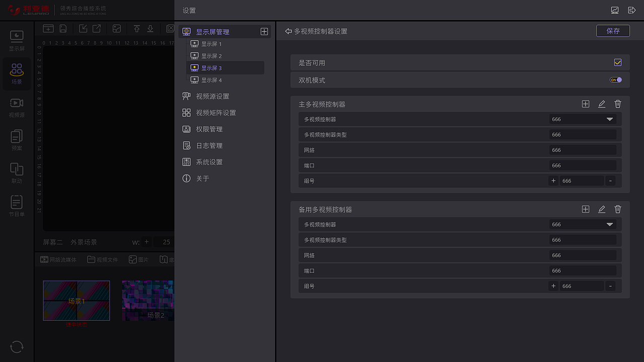Click the main controller 网络 field

click(583, 150)
